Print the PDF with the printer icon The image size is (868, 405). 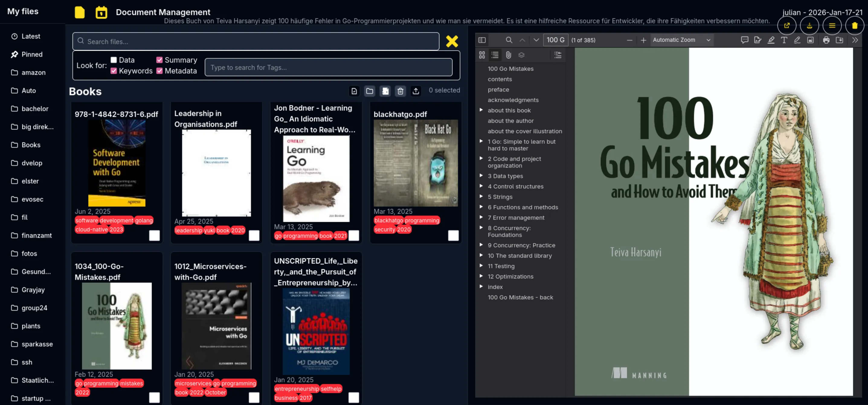click(x=826, y=40)
